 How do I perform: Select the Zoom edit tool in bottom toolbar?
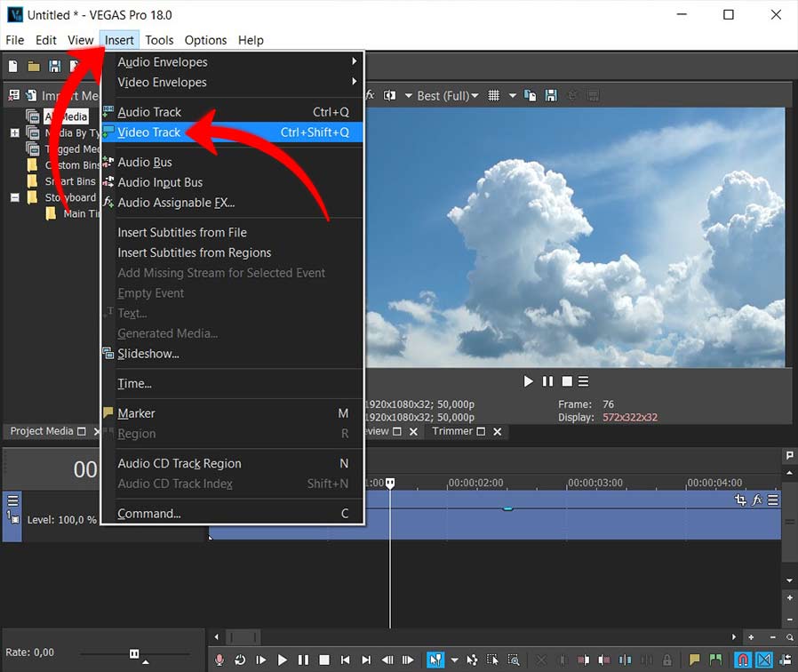(x=514, y=660)
